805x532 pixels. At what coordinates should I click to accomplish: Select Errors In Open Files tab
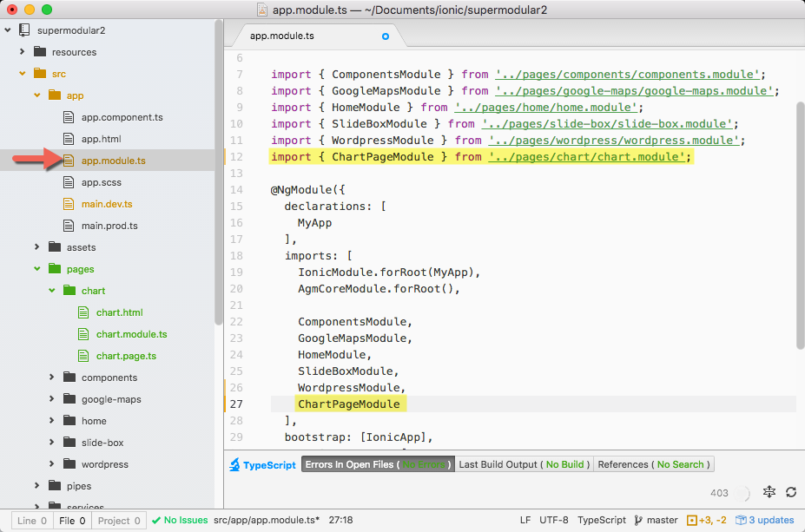pyautogui.click(x=378, y=464)
